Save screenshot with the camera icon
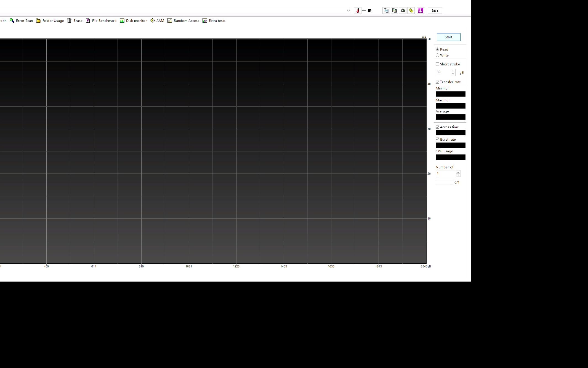 (x=403, y=10)
